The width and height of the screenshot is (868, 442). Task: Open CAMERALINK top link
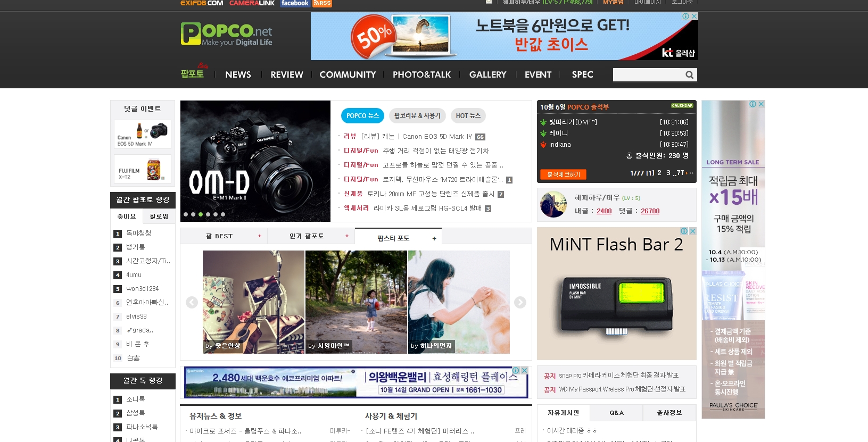[x=252, y=3]
